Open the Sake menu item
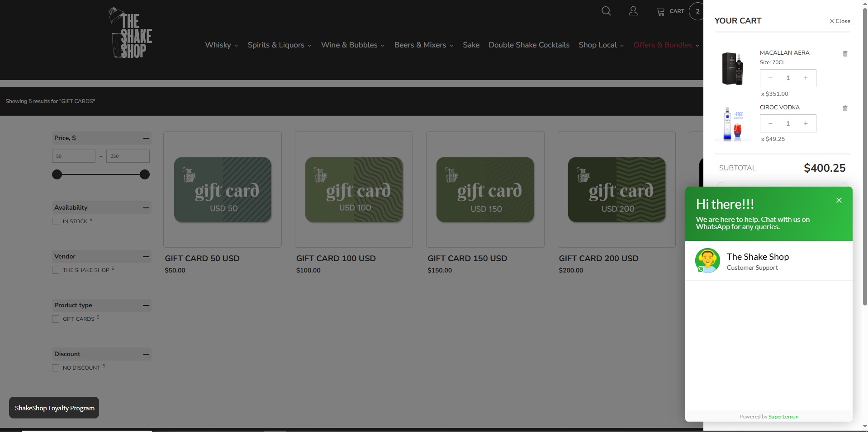This screenshot has height=432, width=868. [x=470, y=45]
